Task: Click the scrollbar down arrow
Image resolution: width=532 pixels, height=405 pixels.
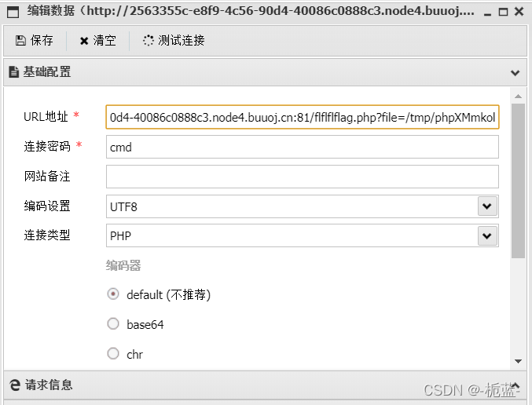Action: [518, 361]
